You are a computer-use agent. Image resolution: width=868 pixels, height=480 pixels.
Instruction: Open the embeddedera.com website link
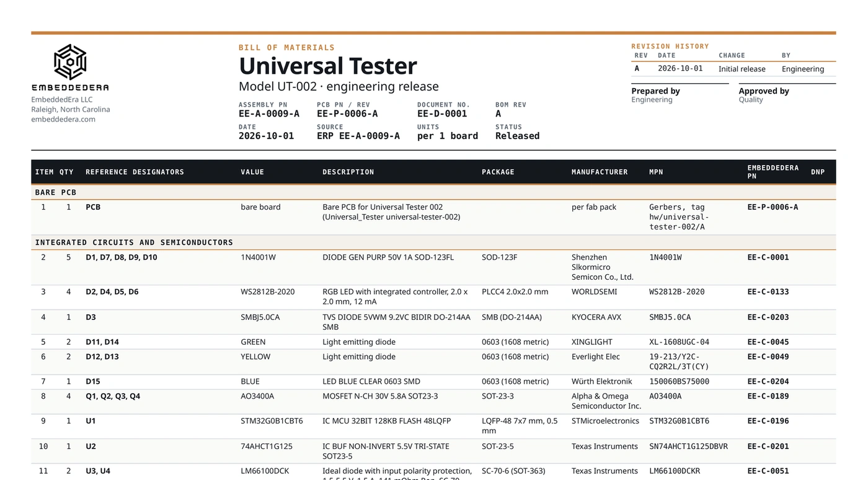63,119
